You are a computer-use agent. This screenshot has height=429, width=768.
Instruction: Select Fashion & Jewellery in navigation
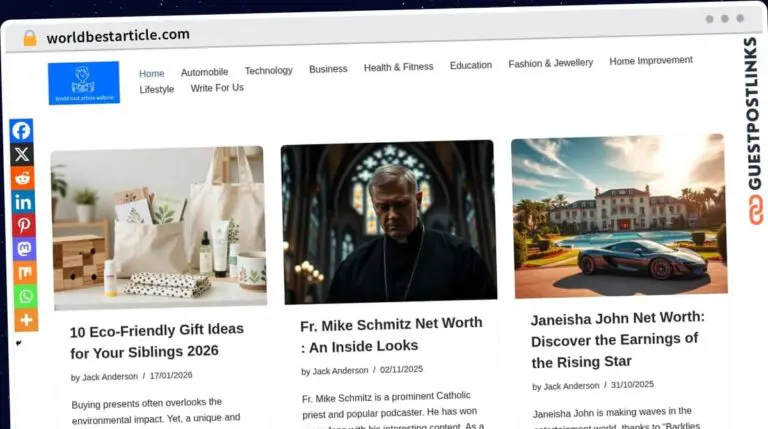(x=550, y=63)
